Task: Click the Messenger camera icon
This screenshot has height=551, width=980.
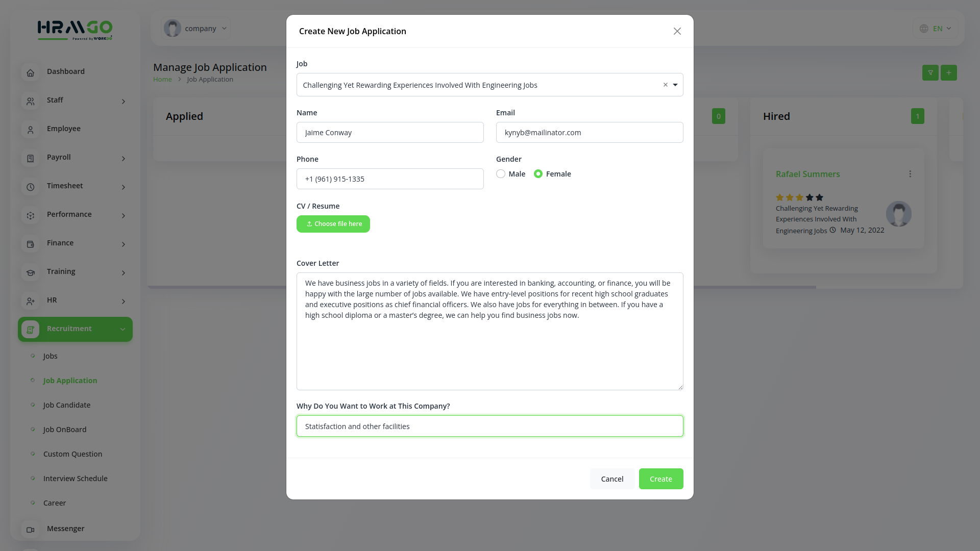Action: coord(31,530)
